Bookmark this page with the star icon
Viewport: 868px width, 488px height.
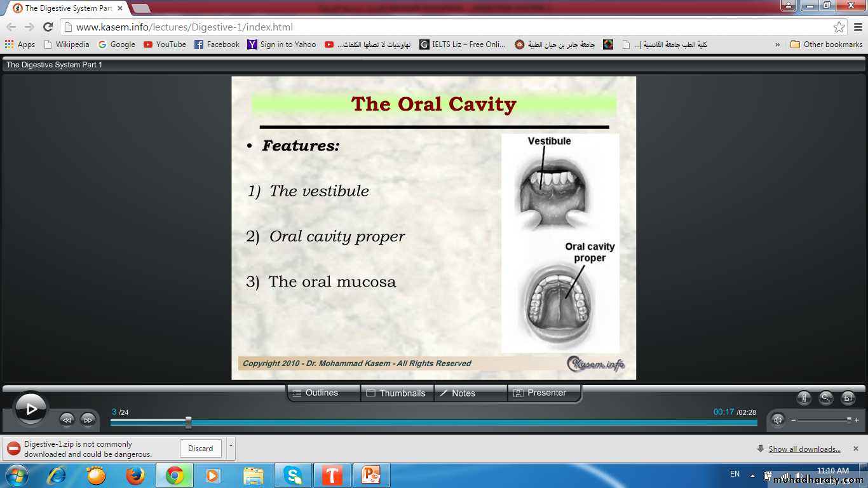pyautogui.click(x=839, y=27)
